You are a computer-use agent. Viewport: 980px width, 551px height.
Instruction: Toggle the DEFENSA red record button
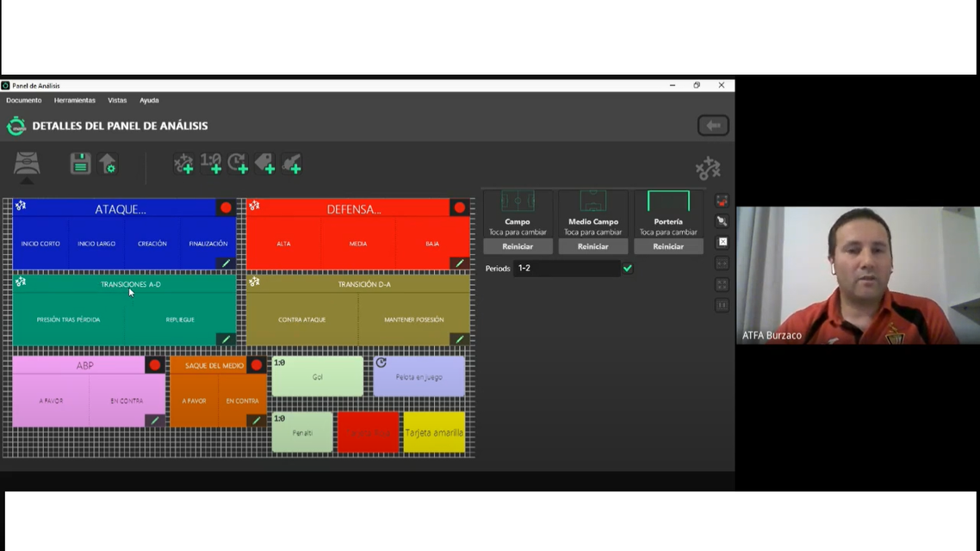click(x=460, y=207)
